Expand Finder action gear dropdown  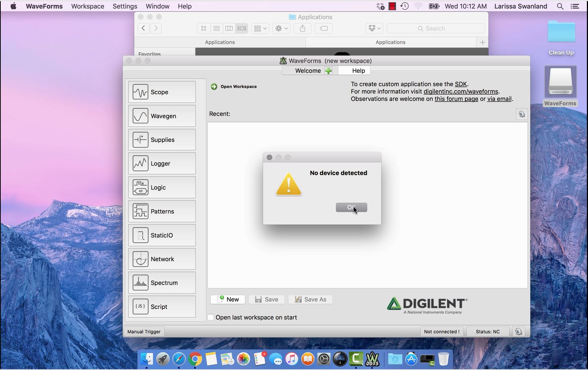[x=282, y=28]
